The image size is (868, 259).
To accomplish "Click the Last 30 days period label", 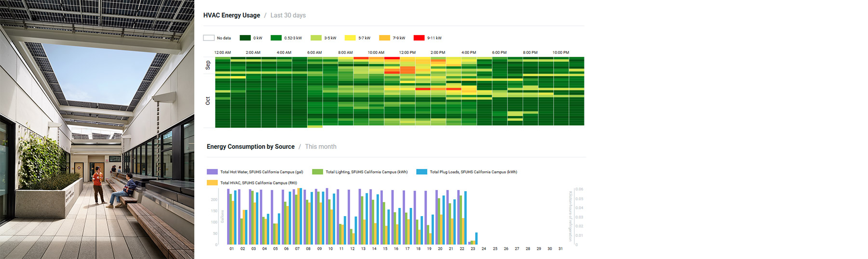I will coord(288,15).
